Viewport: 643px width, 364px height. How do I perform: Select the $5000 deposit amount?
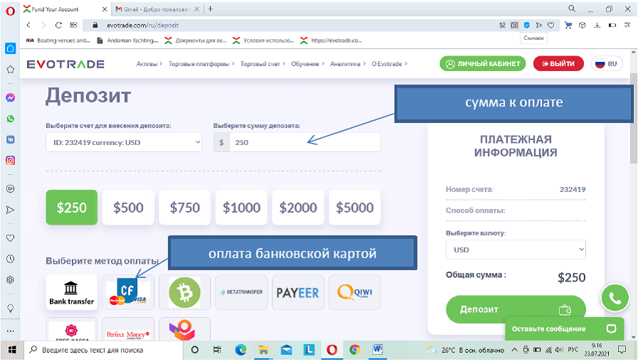point(354,208)
